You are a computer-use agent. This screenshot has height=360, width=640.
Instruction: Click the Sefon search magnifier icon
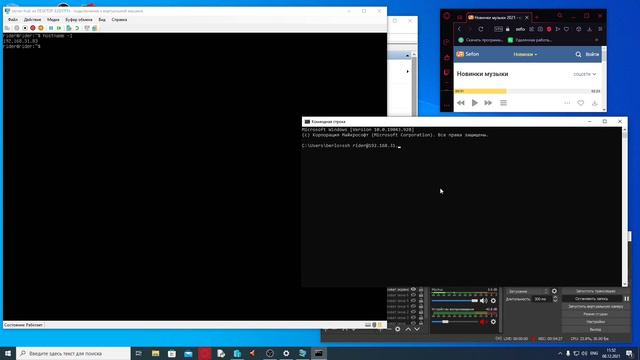pyautogui.click(x=578, y=54)
